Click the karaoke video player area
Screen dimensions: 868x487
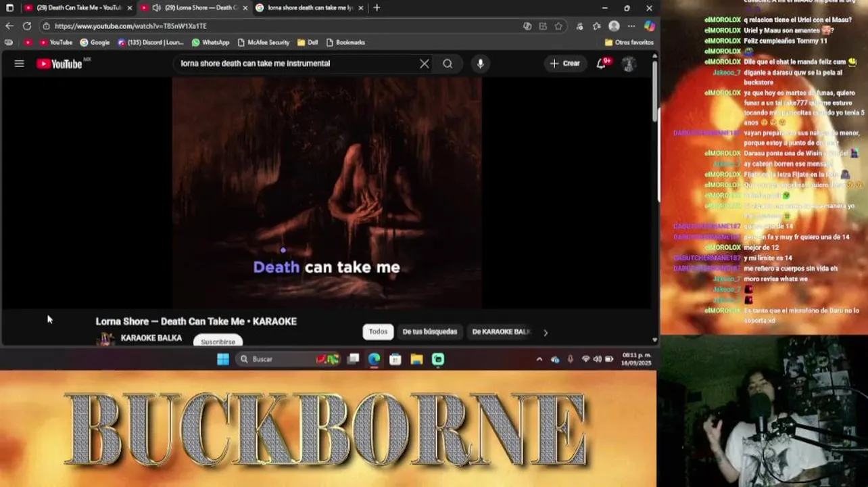click(x=327, y=193)
